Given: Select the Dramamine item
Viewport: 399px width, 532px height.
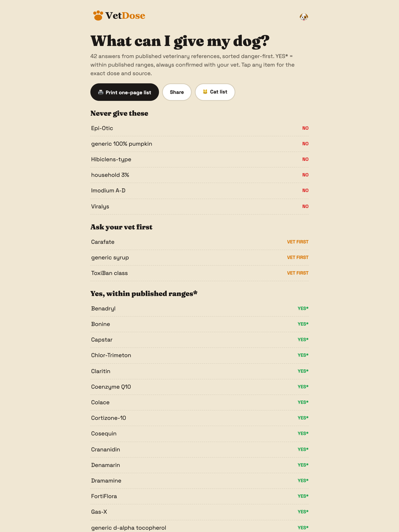Looking at the screenshot, I should tap(199, 481).
